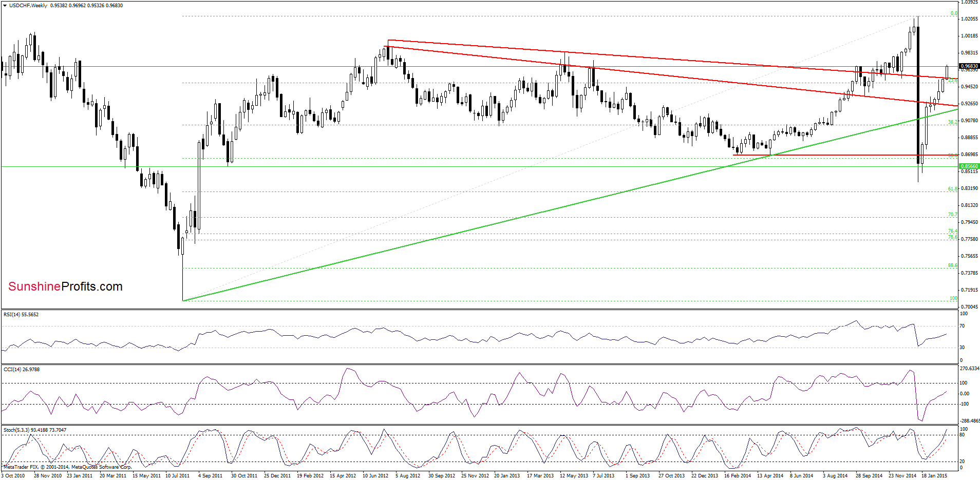The height and width of the screenshot is (480, 980).
Task: Click the OHLC values in the chart header
Action: point(87,6)
